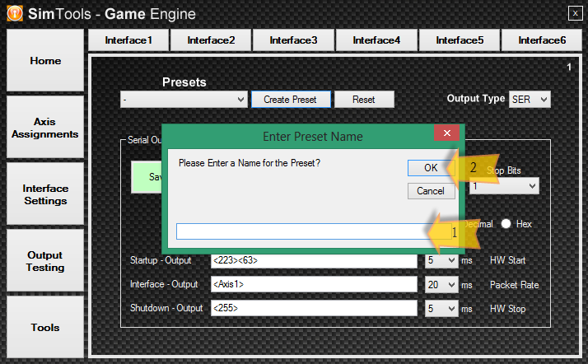Switch to the Interface1 tab

128,40
